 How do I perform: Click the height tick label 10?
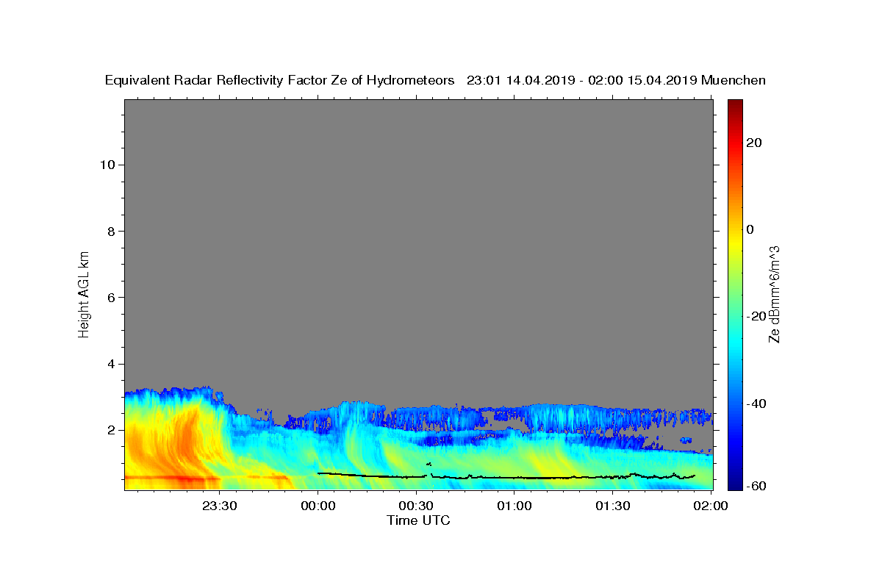107,165
